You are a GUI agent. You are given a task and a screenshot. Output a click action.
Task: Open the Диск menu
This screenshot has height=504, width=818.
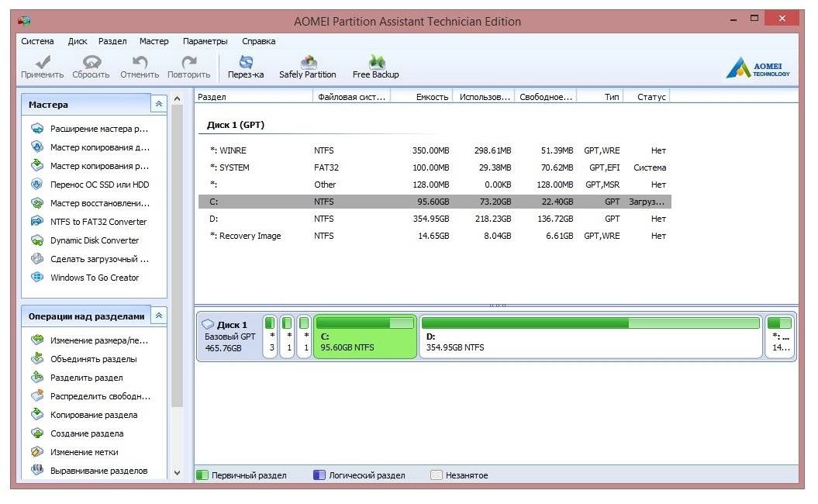pos(78,41)
